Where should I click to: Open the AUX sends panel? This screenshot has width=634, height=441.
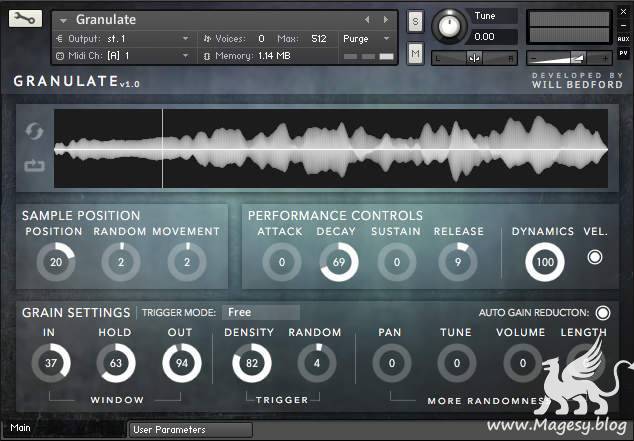click(623, 39)
